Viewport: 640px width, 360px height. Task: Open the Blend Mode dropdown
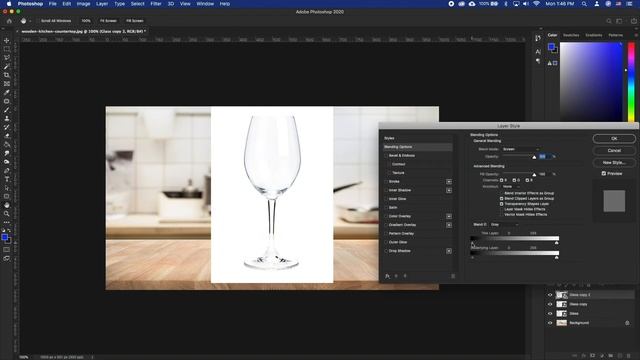(521, 149)
